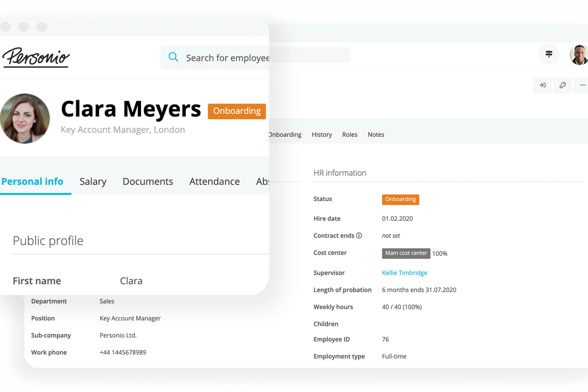
Task: Click the more options ellipsis icon
Action: pyautogui.click(x=582, y=85)
